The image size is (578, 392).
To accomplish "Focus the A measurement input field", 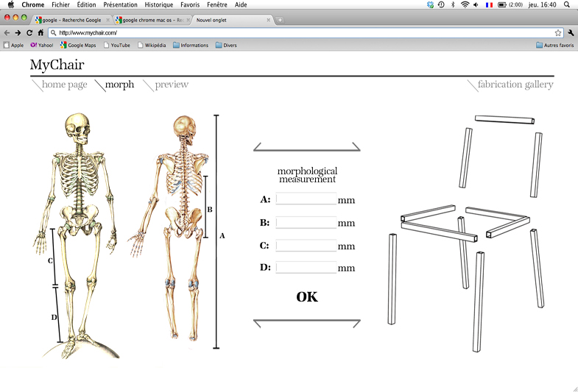I will (306, 199).
